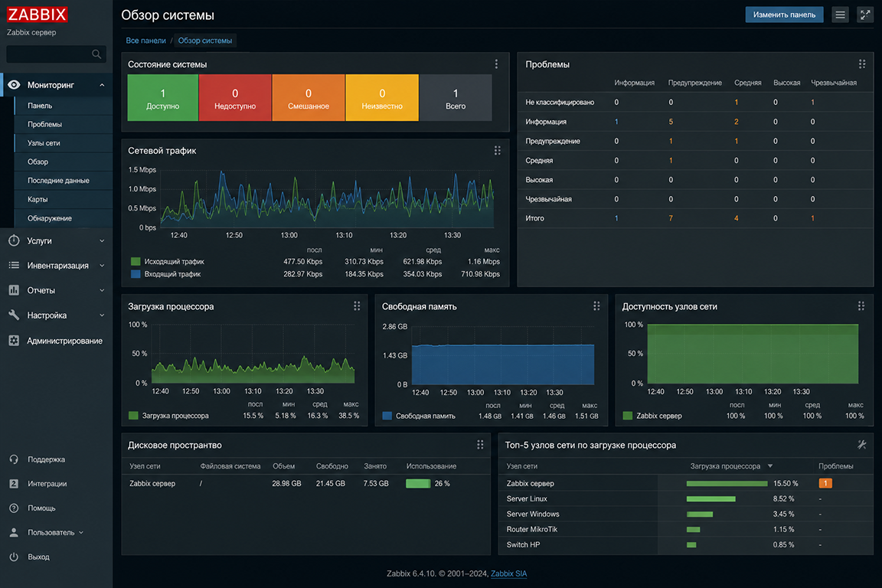This screenshot has height=588, width=882.
Task: Click the Инвентаризация list icon
Action: coord(14,266)
